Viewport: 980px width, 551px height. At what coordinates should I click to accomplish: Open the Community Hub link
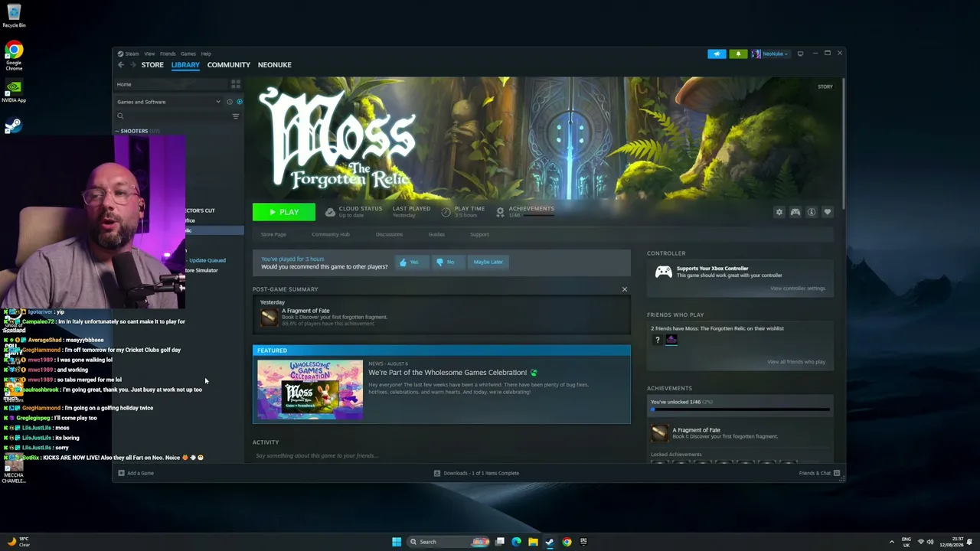(x=331, y=234)
